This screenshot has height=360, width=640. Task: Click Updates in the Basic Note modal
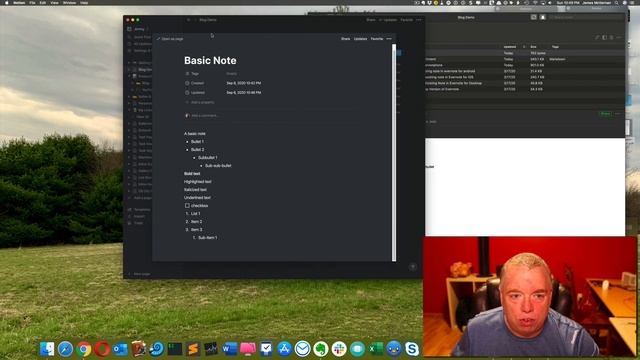360,39
